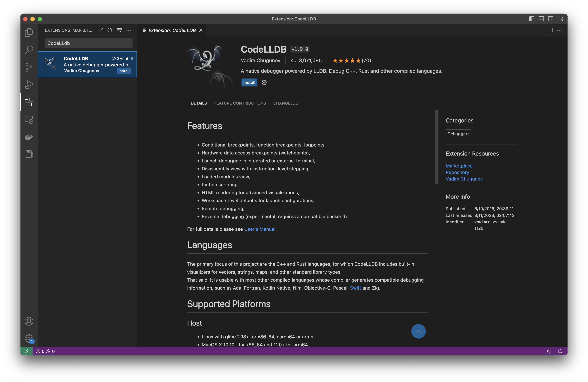Image resolution: width=588 pixels, height=382 pixels.
Task: Install CodeLLDB from the details page
Action: pos(249,83)
